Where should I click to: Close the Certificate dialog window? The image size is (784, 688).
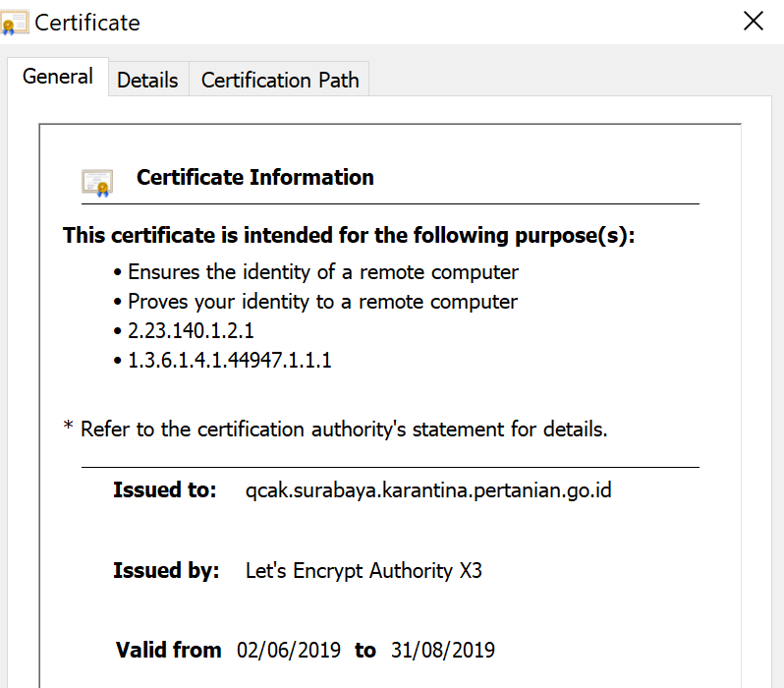point(753,22)
